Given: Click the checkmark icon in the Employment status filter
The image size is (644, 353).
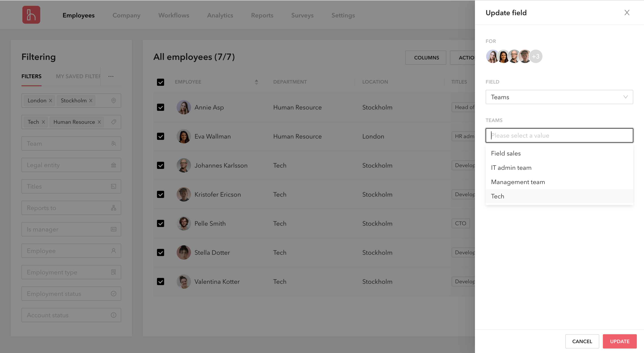Looking at the screenshot, I should click(x=114, y=294).
